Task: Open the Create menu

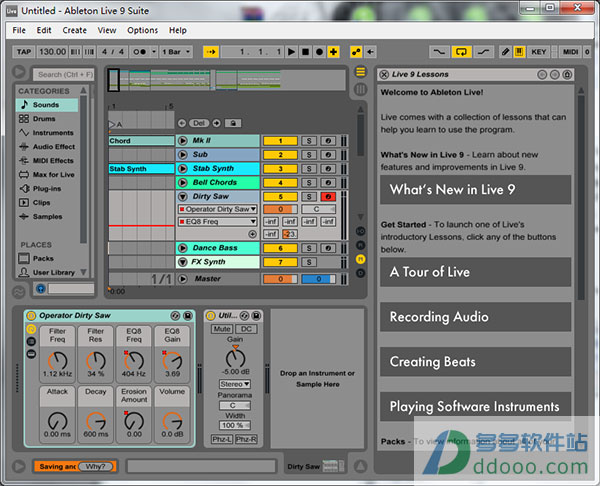Action: (75, 30)
